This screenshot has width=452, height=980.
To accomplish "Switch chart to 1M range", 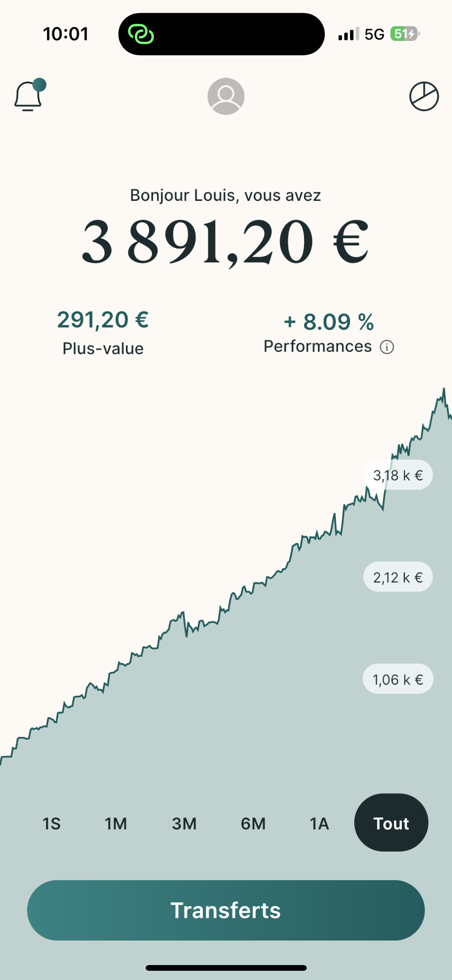I will coord(116,824).
